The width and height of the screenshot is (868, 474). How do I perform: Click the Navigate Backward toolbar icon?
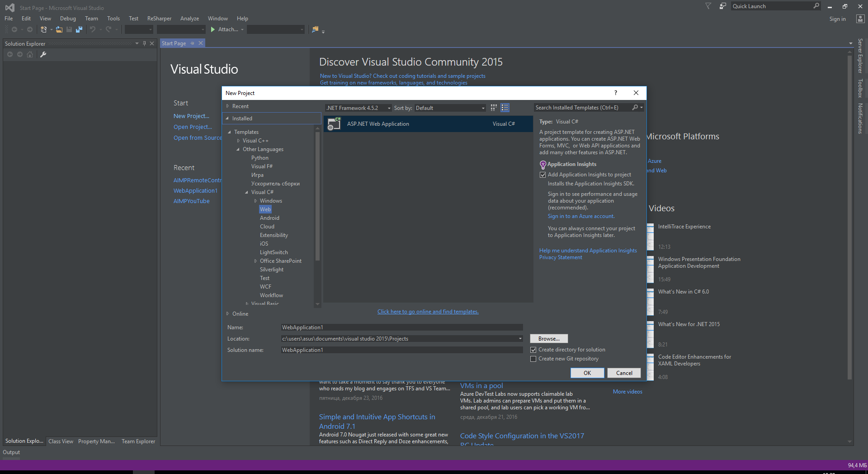(x=14, y=29)
